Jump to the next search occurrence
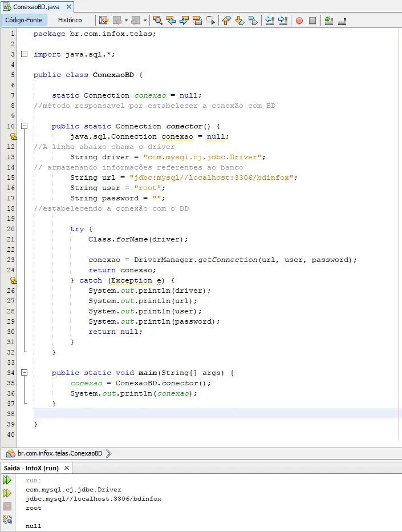 pos(184,21)
